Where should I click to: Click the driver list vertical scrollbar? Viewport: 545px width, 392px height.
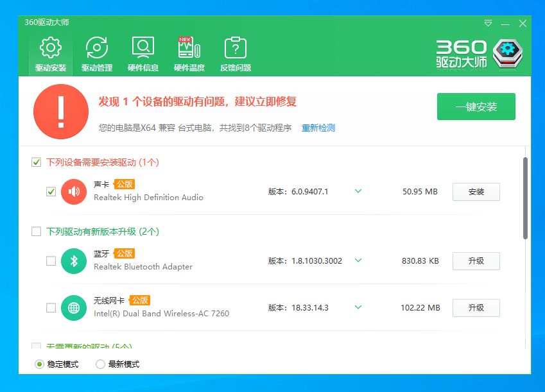coord(525,198)
